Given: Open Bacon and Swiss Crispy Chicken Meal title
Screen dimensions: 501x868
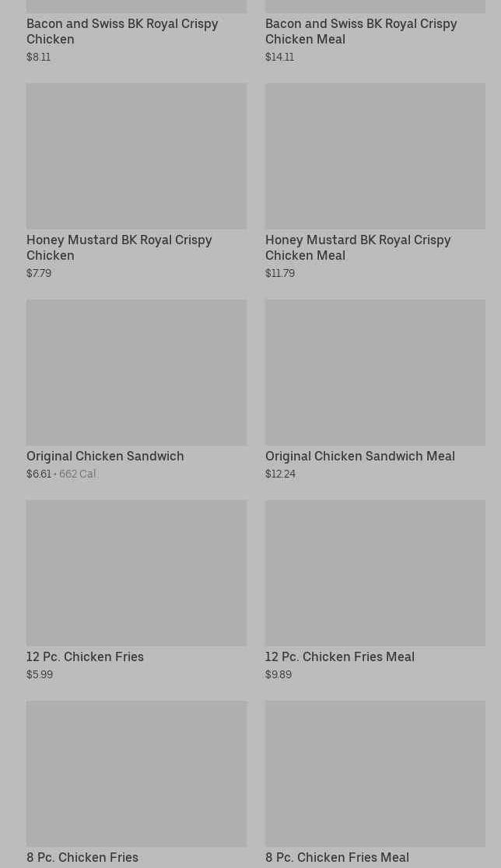Looking at the screenshot, I should point(361,31).
